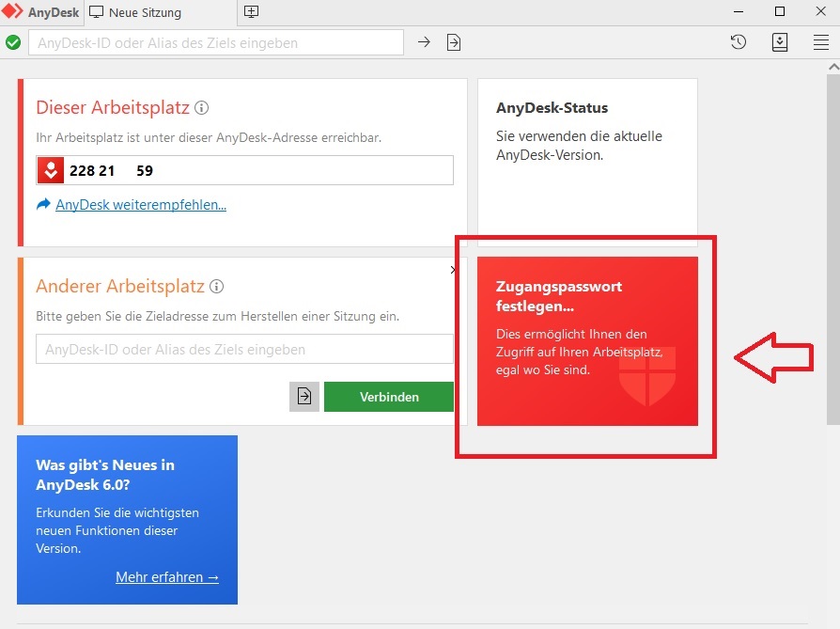Image resolution: width=840 pixels, height=629 pixels.
Task: Maximize the AnyDesk window
Action: (x=780, y=12)
